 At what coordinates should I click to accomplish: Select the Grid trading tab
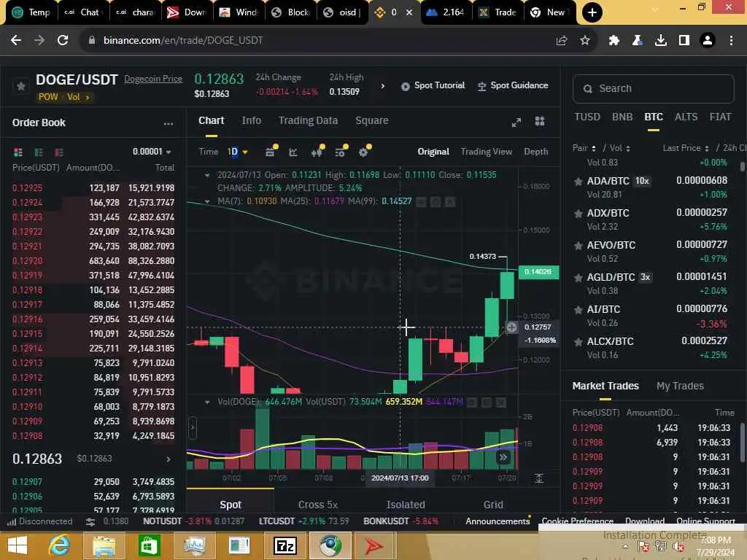pos(493,505)
